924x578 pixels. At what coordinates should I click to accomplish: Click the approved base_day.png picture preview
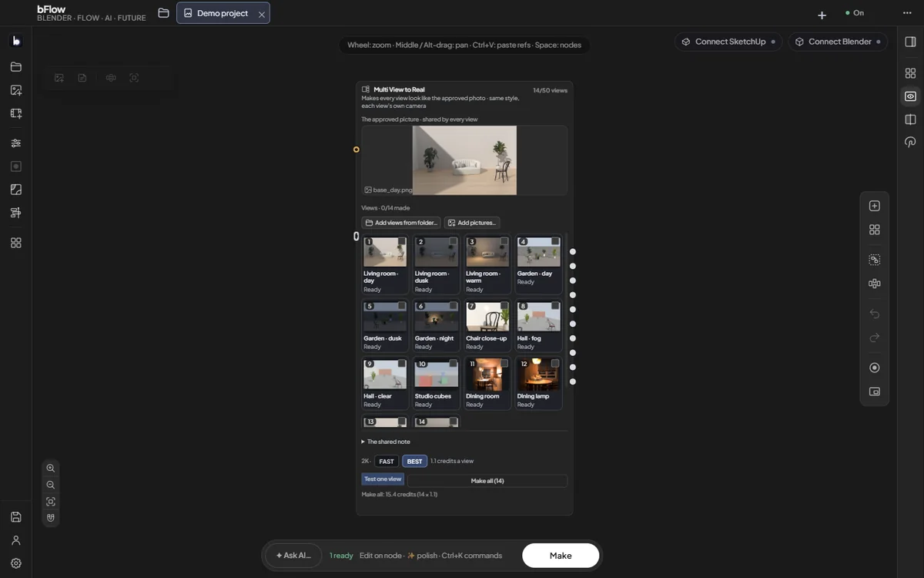pyautogui.click(x=464, y=160)
